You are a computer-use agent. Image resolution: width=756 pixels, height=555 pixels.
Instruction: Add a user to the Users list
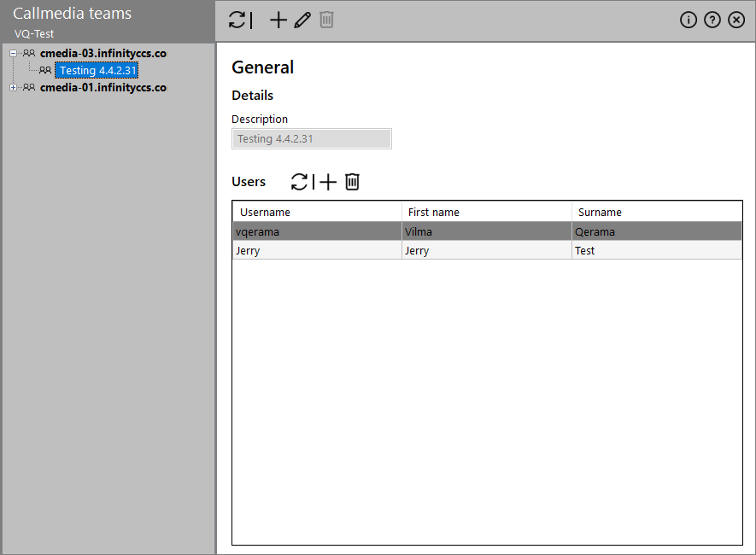328,182
